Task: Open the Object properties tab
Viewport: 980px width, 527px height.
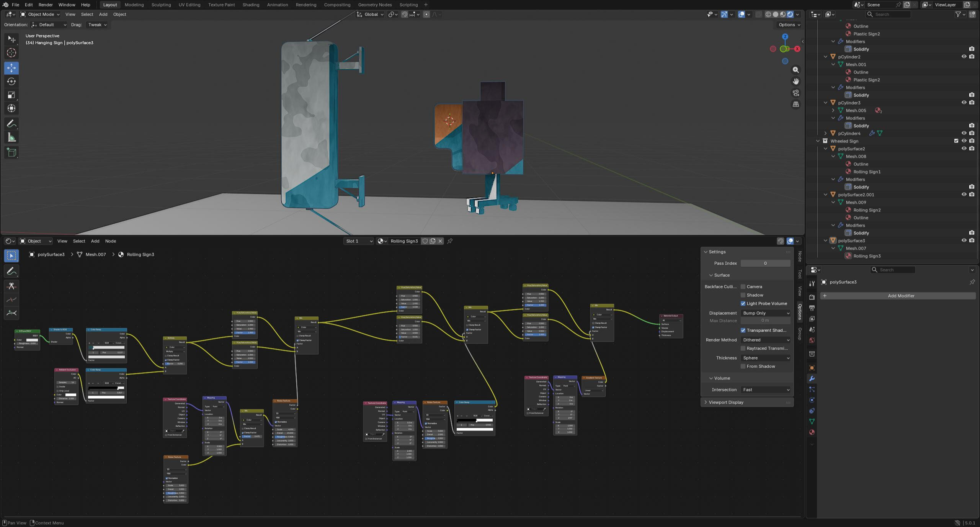Action: [x=812, y=368]
